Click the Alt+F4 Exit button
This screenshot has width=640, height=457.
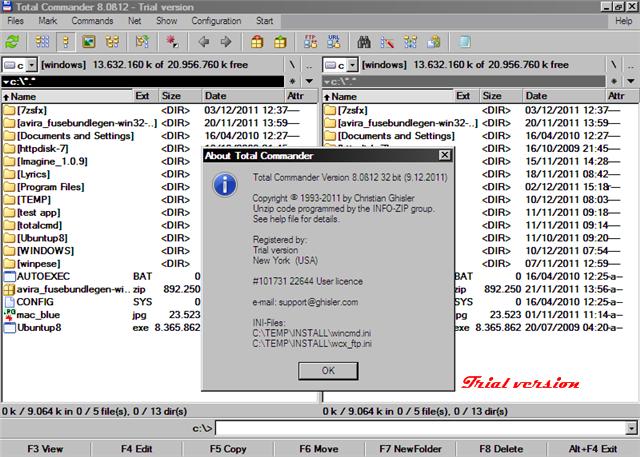coord(593,449)
